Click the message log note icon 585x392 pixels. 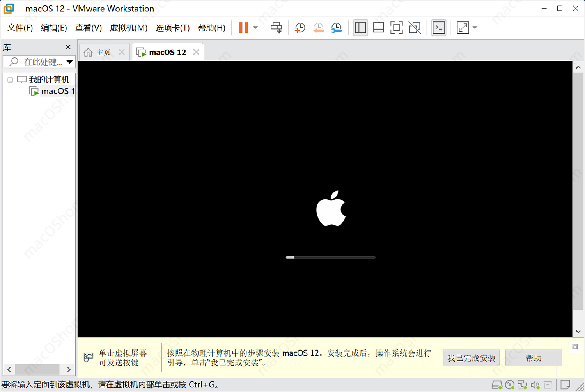pyautogui.click(x=565, y=385)
